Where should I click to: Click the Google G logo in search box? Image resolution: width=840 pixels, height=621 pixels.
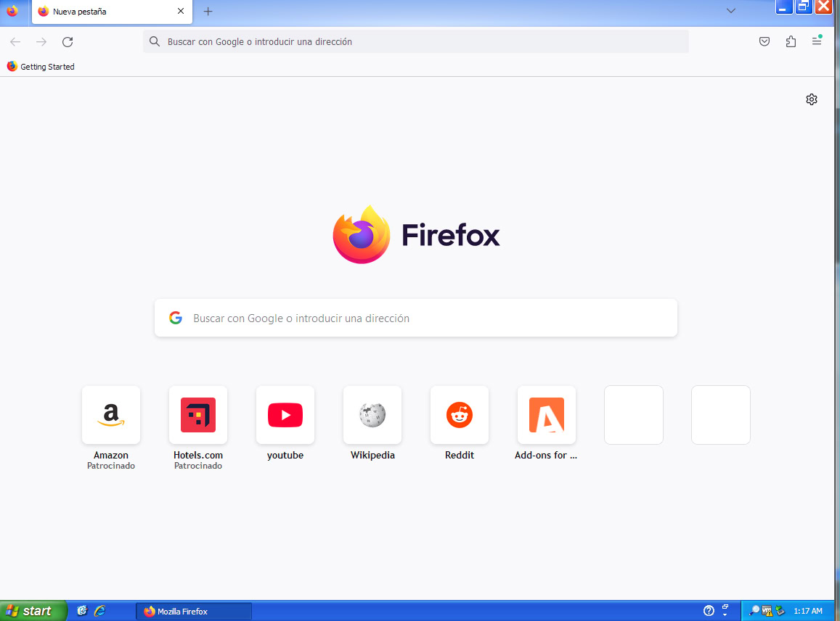(176, 318)
